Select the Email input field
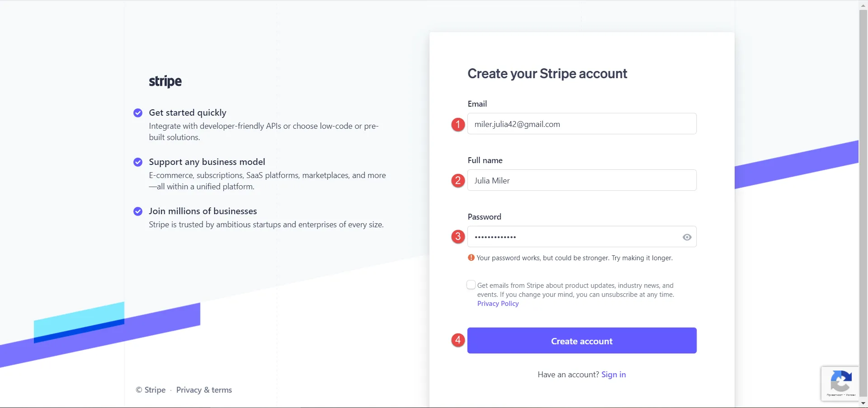This screenshot has width=868, height=408. (581, 123)
